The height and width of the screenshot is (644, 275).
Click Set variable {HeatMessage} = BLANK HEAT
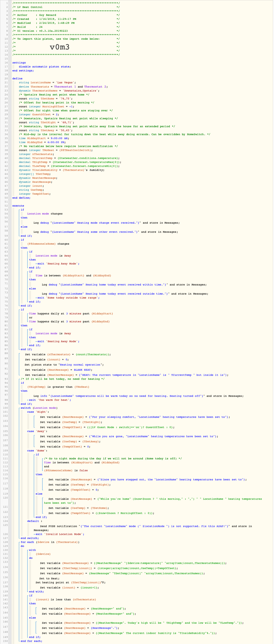click(59, 370)
